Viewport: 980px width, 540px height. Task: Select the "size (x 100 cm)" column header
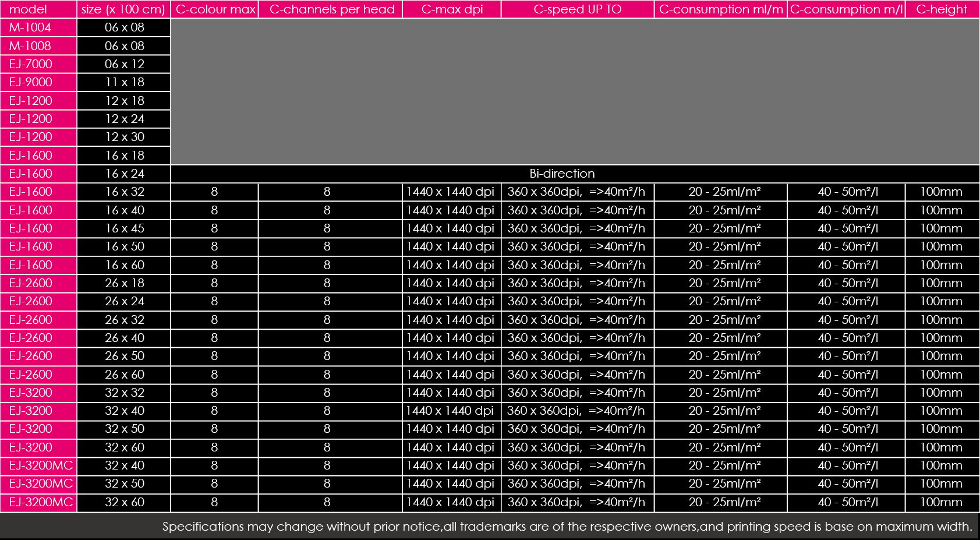coord(123,9)
